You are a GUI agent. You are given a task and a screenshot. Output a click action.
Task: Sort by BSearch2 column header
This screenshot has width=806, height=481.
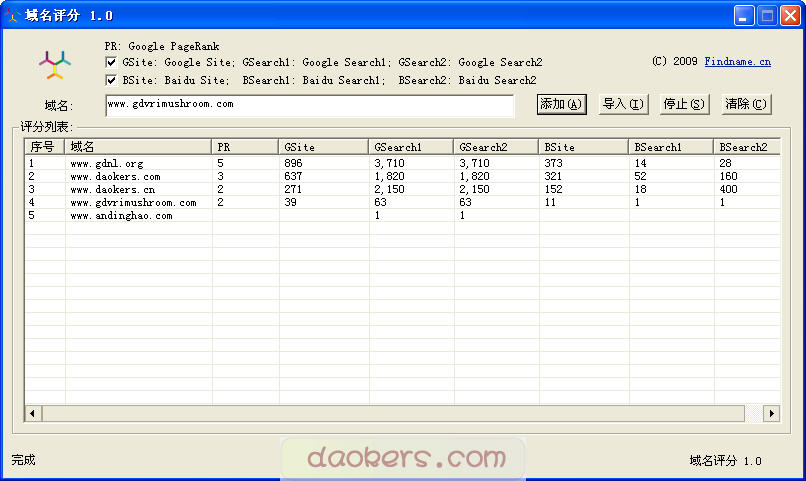[x=747, y=147]
